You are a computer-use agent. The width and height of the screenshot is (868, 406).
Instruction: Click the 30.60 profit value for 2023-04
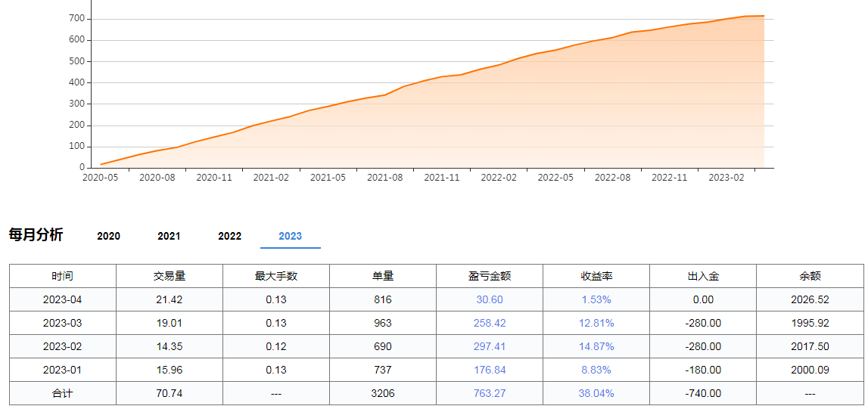tap(490, 300)
